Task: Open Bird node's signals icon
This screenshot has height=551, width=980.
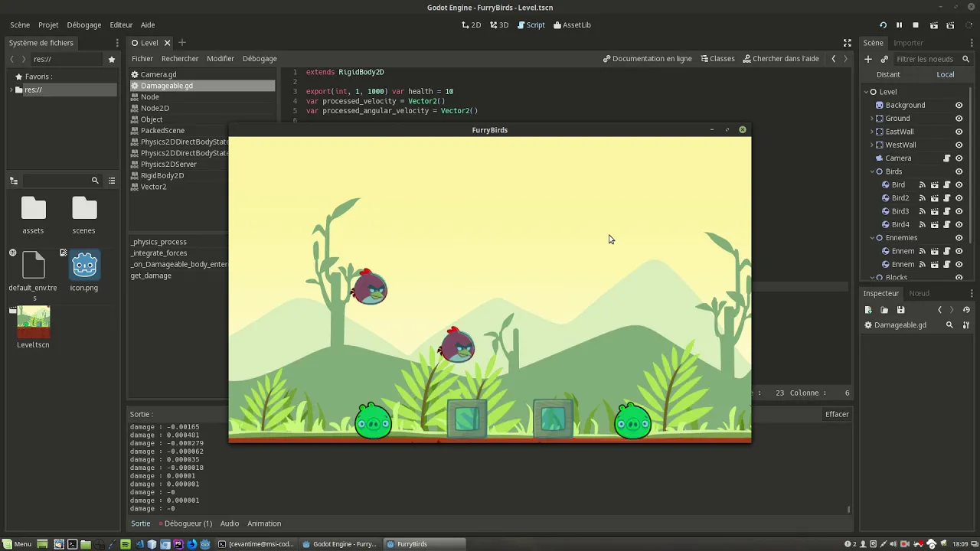Action: coord(922,185)
